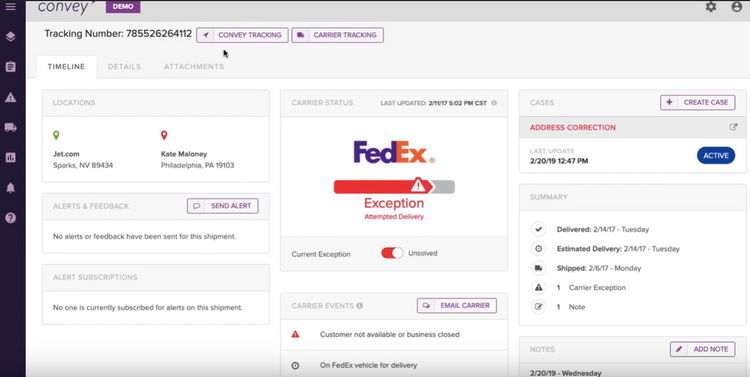Screen dimensions: 750x377
Task: Click the tracking number 785526264112
Action: pos(159,34)
